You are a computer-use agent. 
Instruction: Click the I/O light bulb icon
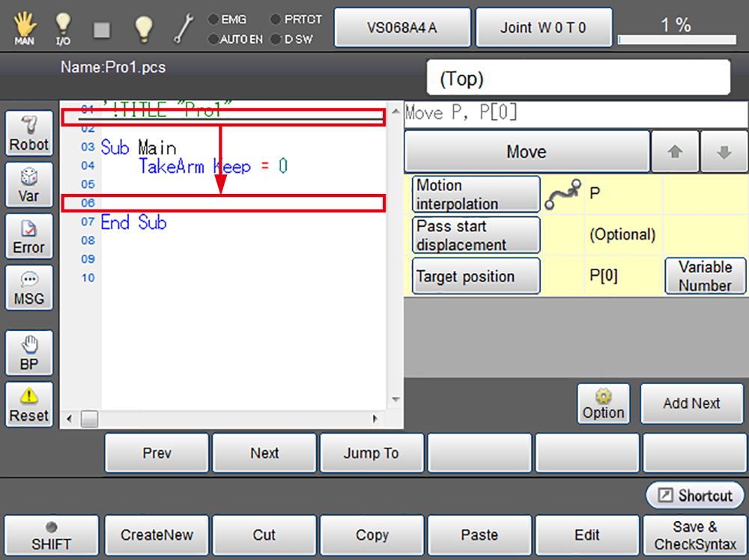[x=64, y=28]
